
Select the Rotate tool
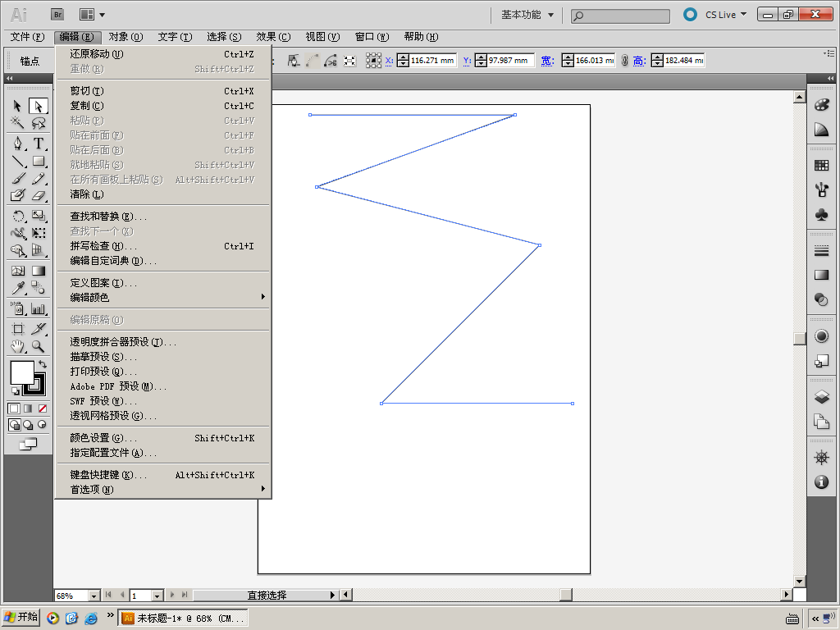pyautogui.click(x=17, y=216)
